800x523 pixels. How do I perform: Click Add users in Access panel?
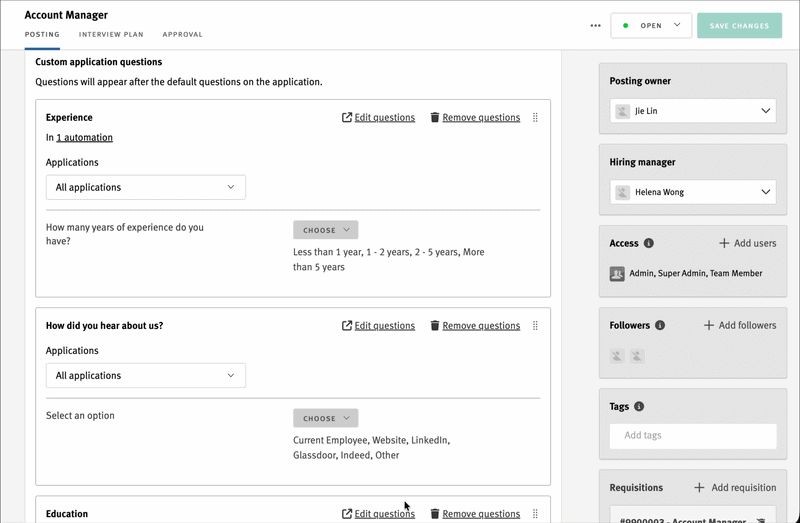[x=747, y=243]
